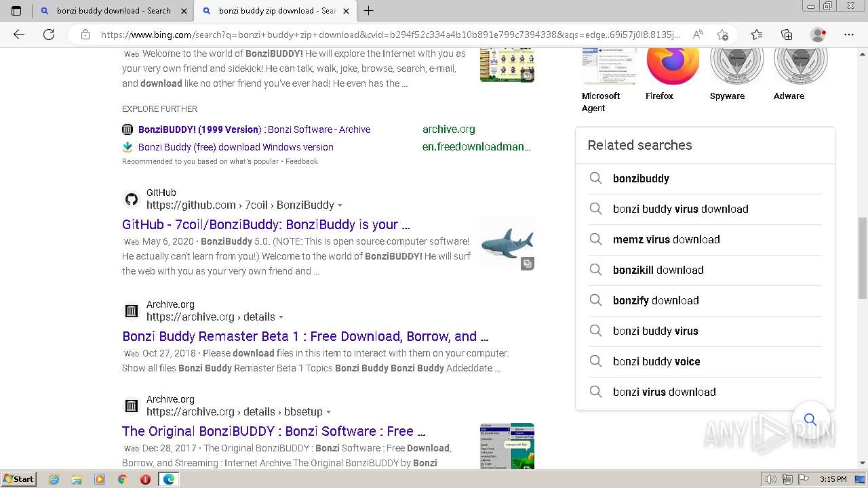Open Opera browser taskbar icon
Viewport: 868px width, 488px height.
[x=145, y=479]
